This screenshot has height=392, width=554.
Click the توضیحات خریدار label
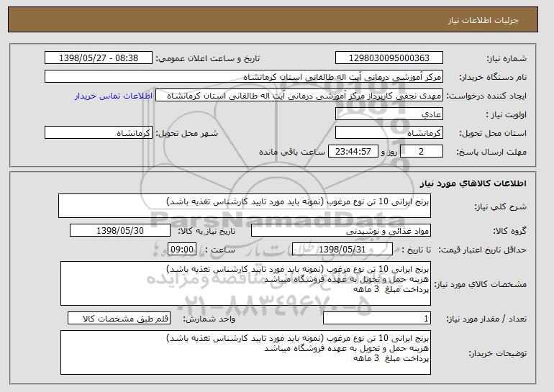tap(497, 353)
